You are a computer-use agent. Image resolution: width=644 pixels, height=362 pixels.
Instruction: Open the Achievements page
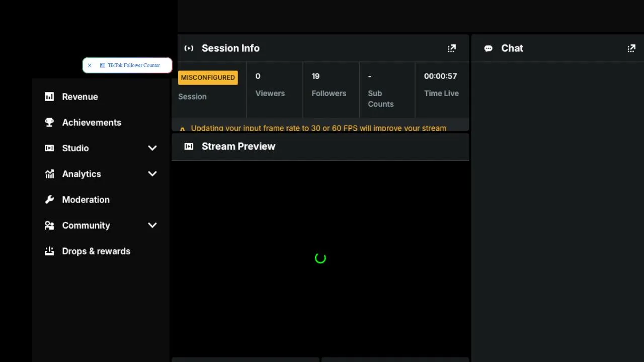pos(92,122)
